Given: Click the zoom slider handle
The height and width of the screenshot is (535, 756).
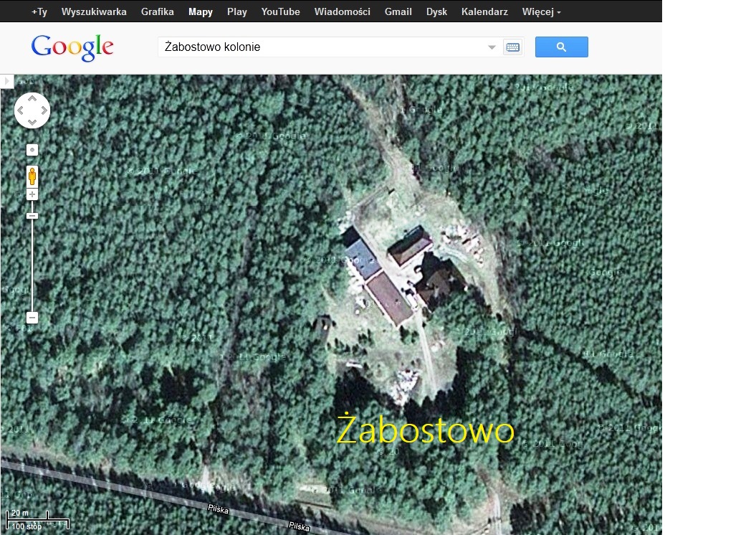Looking at the screenshot, I should click(32, 216).
